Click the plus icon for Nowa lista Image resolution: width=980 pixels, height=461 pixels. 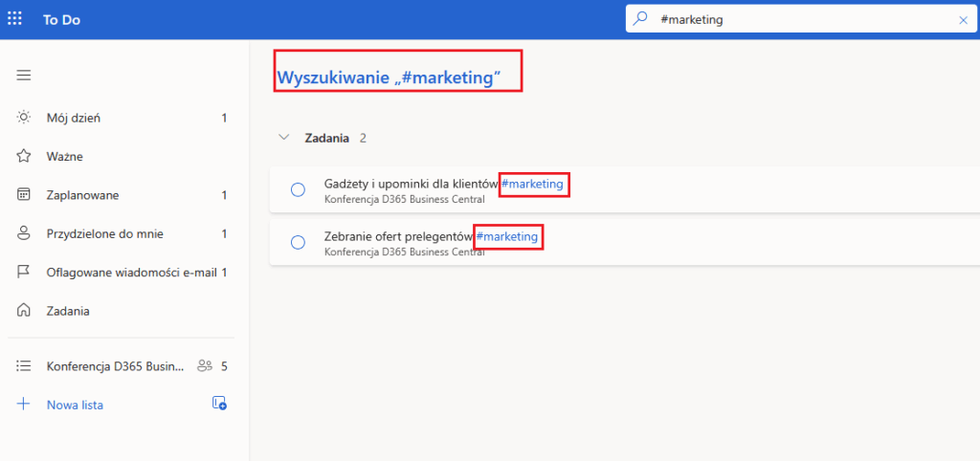click(x=24, y=405)
